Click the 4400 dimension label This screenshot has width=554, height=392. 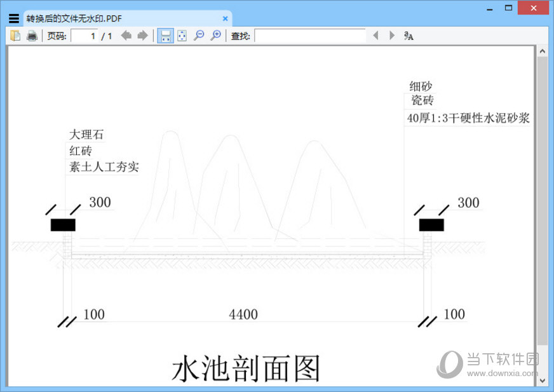(243, 314)
